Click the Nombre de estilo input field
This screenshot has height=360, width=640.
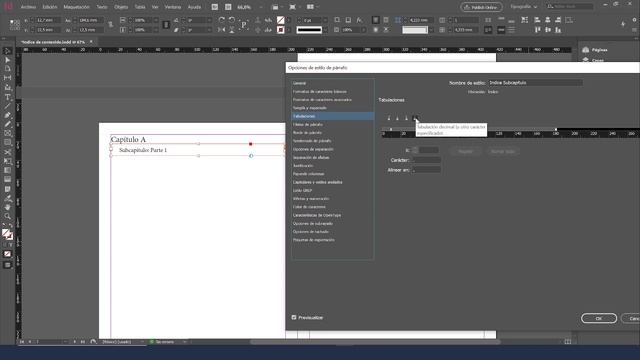(x=535, y=82)
